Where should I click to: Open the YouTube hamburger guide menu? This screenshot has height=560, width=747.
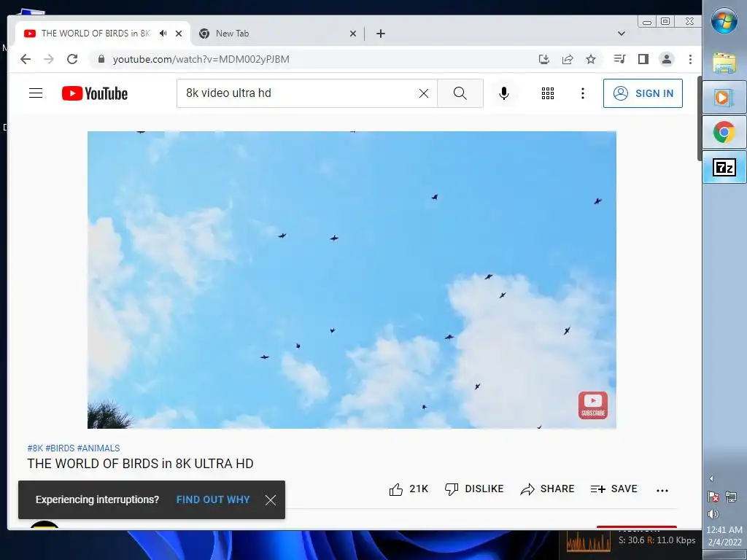36,93
